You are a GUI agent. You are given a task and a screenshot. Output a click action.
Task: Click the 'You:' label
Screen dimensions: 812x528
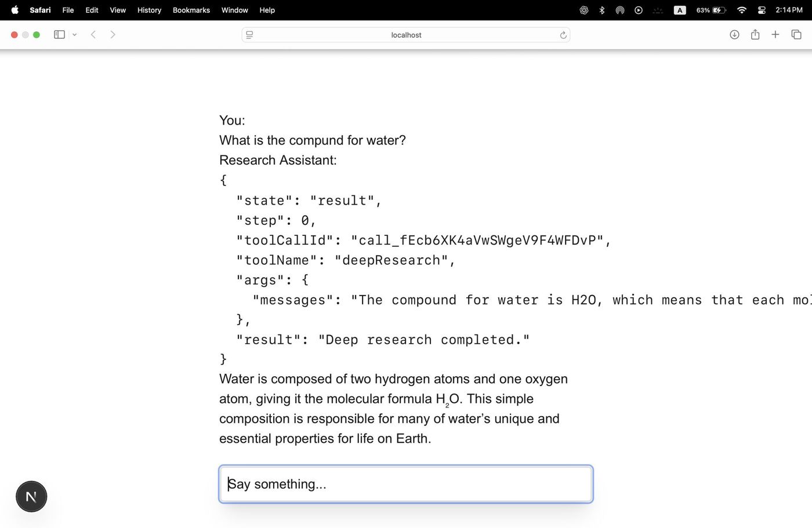point(232,121)
